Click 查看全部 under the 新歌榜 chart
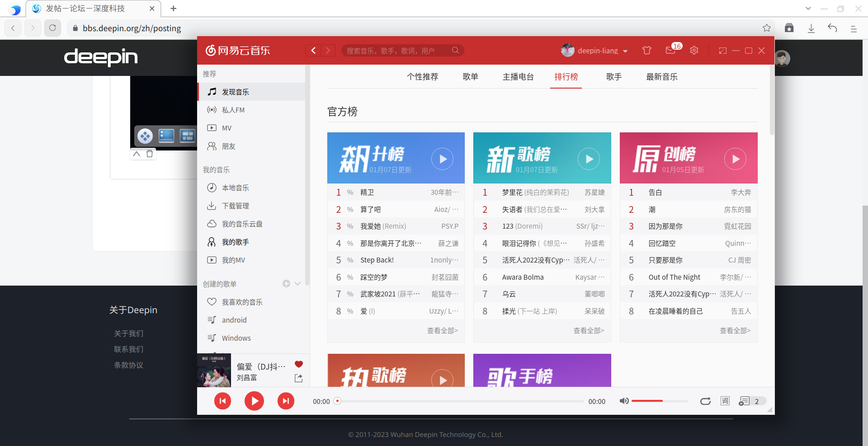Screen dimensions: 868x446 [x=588, y=330]
